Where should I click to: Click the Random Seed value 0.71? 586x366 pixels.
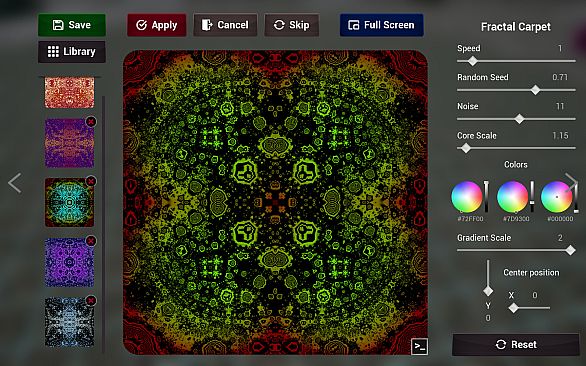tap(560, 77)
